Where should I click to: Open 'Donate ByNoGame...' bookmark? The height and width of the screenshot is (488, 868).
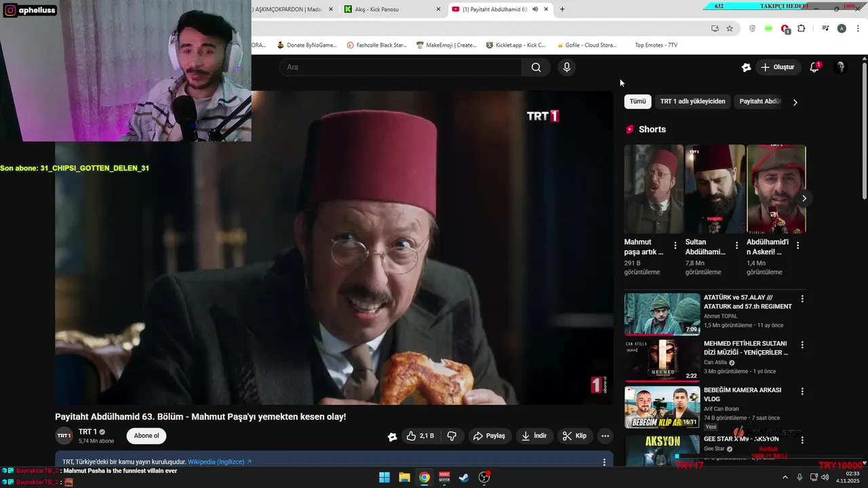(x=307, y=45)
